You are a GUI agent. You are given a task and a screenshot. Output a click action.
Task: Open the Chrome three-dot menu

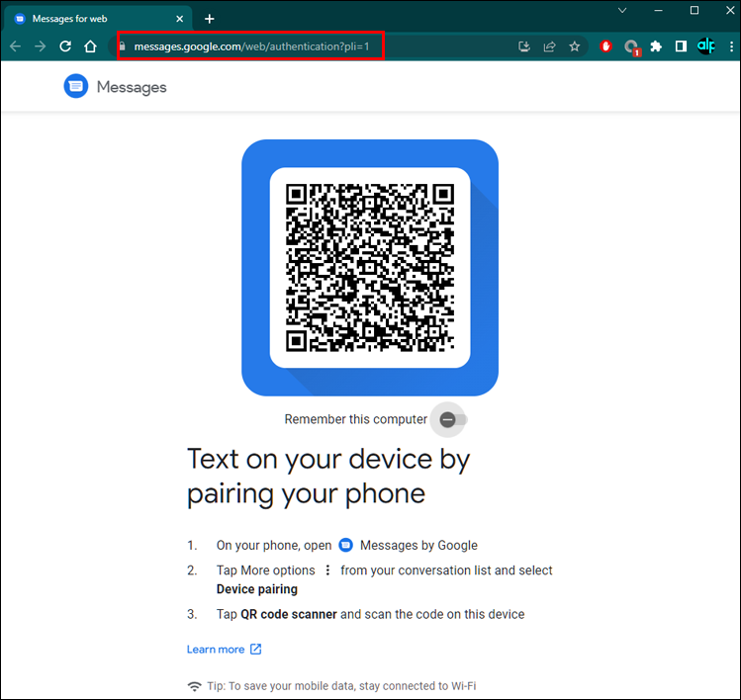point(731,46)
